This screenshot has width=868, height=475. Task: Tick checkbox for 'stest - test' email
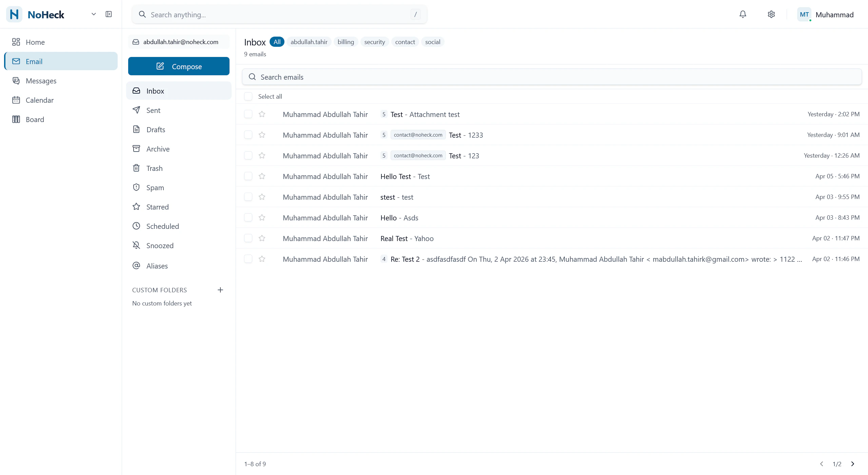(248, 197)
